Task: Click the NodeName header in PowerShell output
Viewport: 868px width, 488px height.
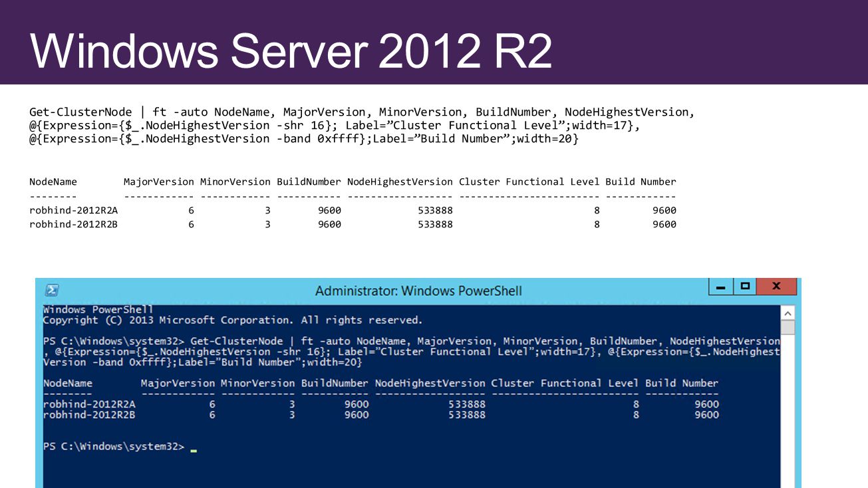Action: (x=68, y=384)
